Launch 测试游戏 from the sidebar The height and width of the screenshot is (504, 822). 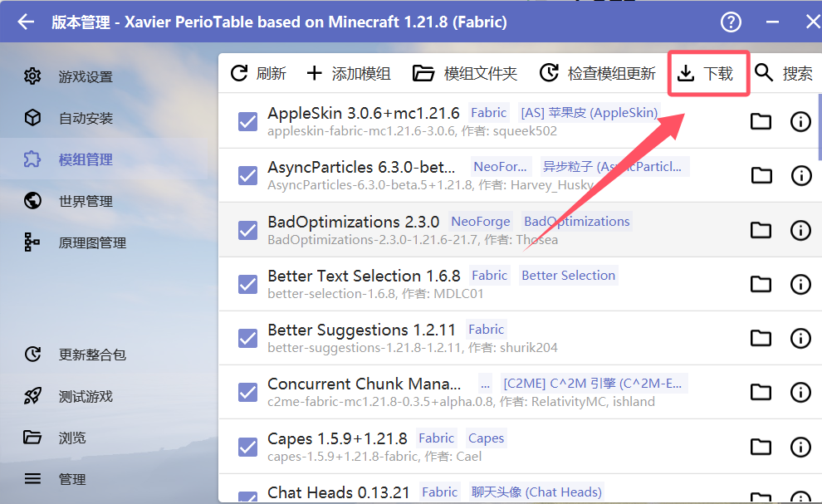coord(104,396)
